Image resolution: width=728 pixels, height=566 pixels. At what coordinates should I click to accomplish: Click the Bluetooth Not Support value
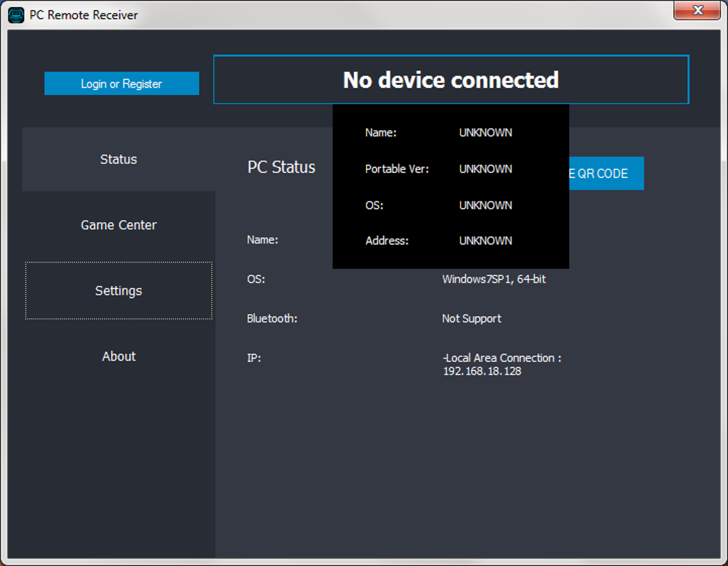click(471, 318)
